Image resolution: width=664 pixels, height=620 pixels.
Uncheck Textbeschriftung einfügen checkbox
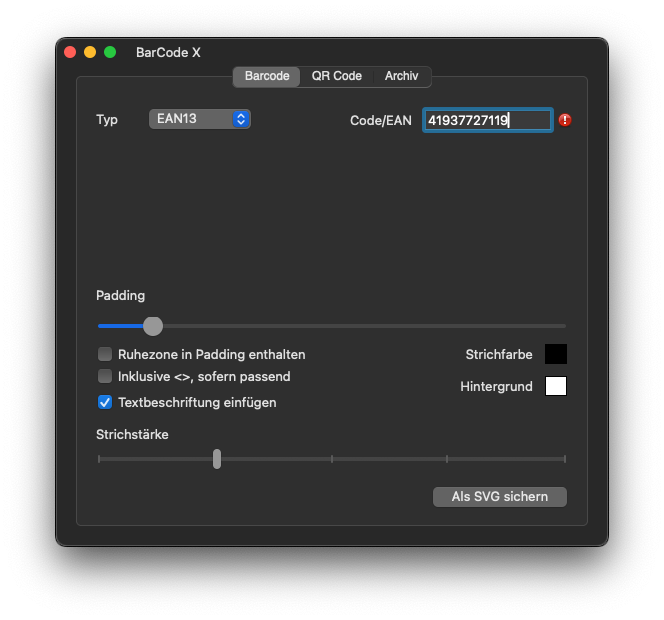[105, 402]
